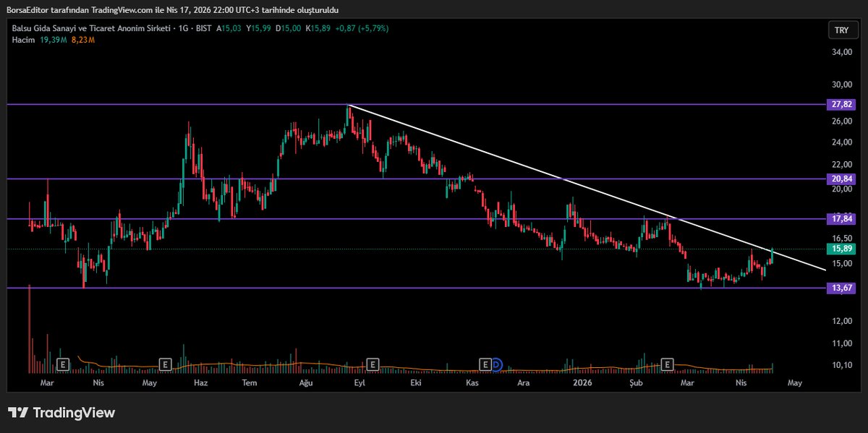
Task: Click the volume value 19,39M
Action: coord(54,39)
